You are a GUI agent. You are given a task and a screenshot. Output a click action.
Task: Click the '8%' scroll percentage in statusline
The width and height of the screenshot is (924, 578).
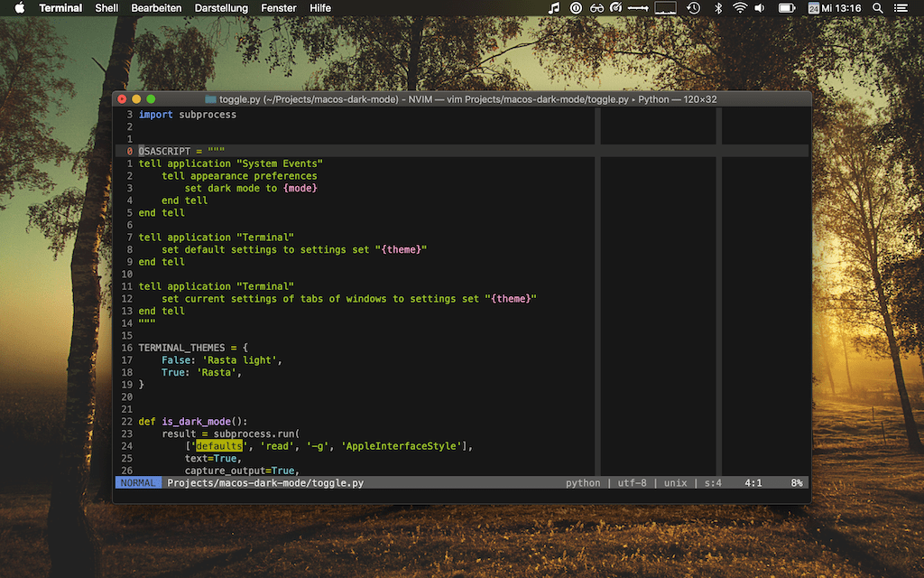point(797,482)
